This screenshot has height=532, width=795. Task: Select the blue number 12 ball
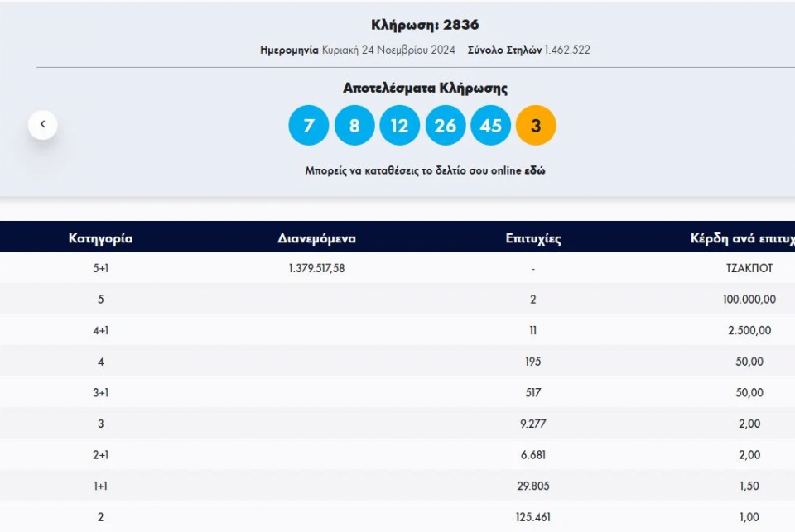point(400,126)
